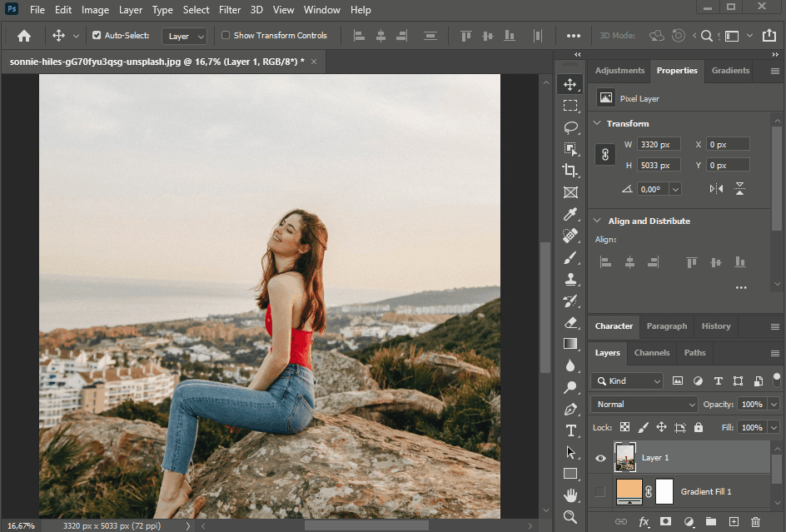Select the Eyedropper tool

tap(570, 215)
